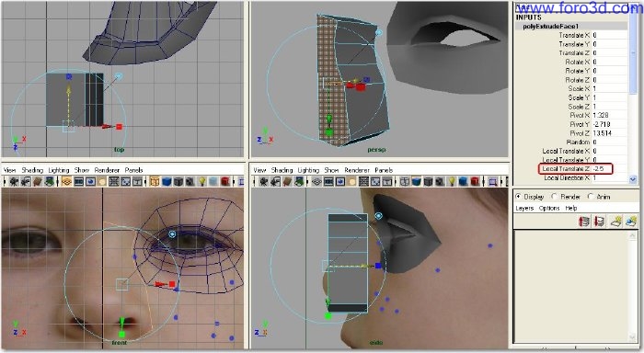Click Translate X value field
The height and width of the screenshot is (353, 644).
[609, 35]
